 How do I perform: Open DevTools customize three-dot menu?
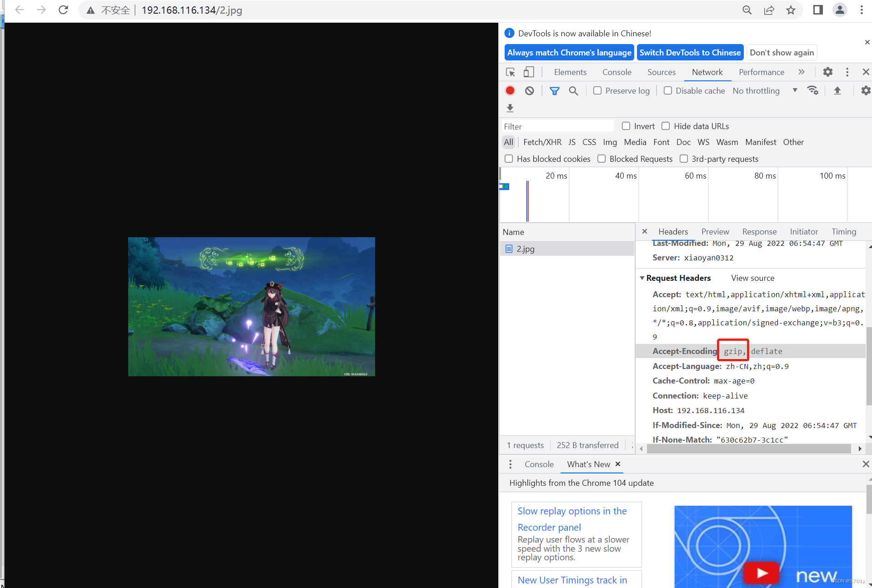coord(847,72)
